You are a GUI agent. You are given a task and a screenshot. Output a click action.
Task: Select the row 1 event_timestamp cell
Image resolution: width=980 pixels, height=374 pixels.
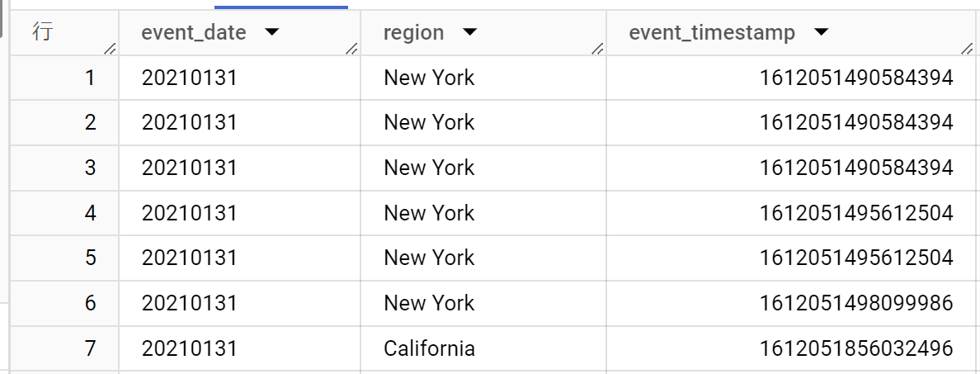(856, 78)
